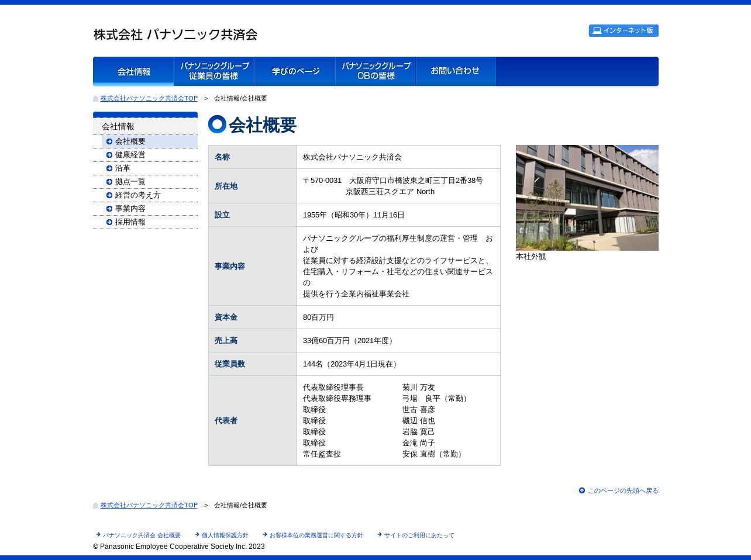
Task: Open footer link パナソニック共済会 会社概要
Action: [142, 535]
